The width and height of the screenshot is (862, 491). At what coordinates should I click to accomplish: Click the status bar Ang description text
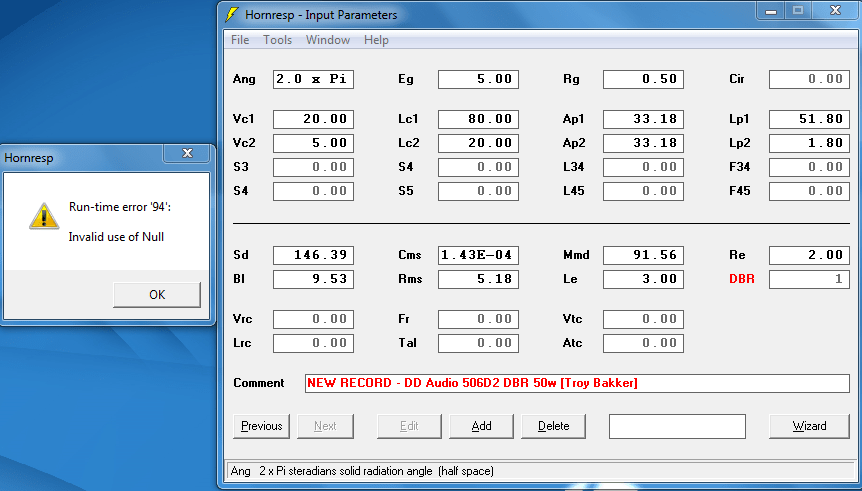(x=362, y=471)
